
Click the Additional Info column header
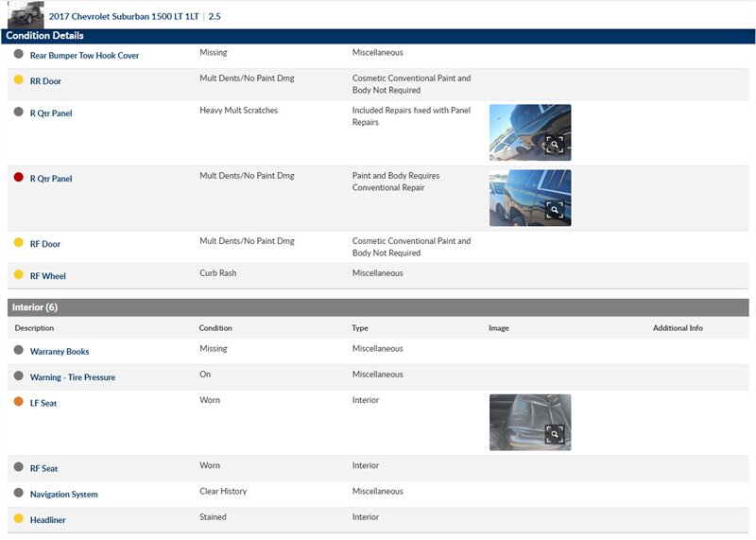pos(678,328)
